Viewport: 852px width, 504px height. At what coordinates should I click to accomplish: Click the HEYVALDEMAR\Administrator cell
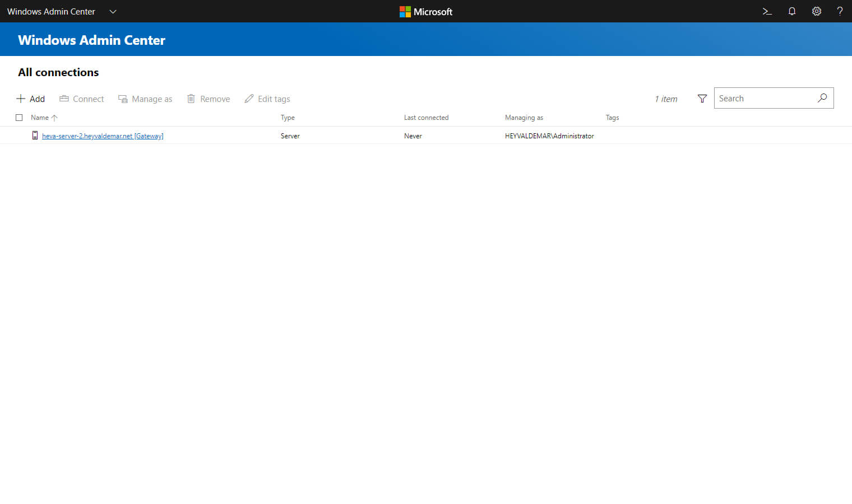click(x=549, y=136)
